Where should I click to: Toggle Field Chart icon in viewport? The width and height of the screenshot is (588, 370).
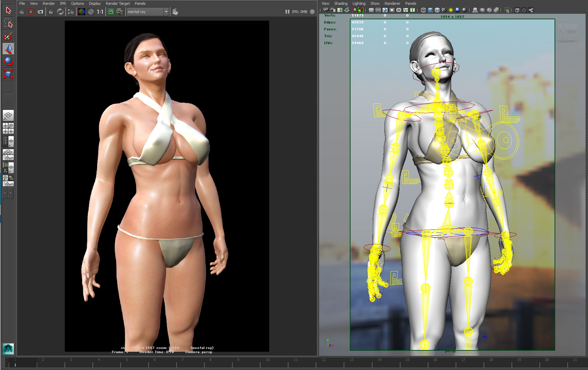[x=399, y=10]
